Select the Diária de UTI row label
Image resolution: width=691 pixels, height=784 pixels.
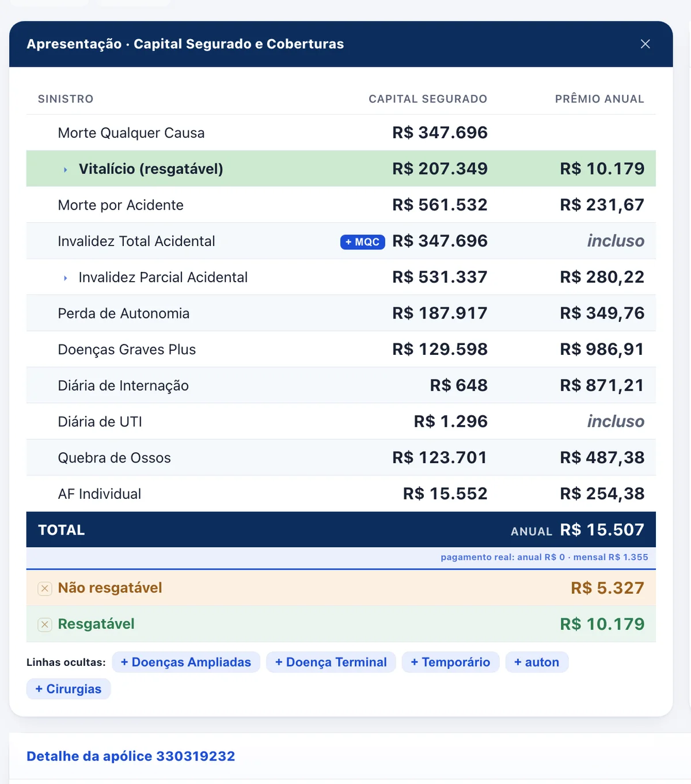coord(100,422)
